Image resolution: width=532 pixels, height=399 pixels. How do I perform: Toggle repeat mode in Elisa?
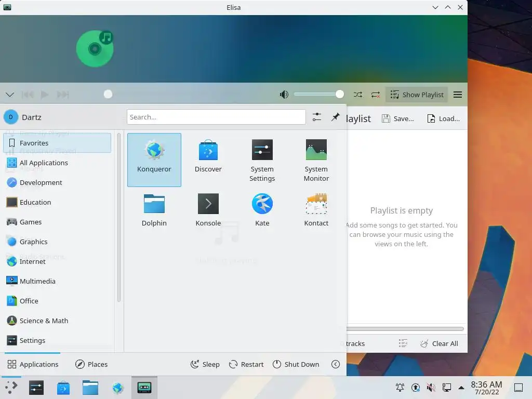click(375, 95)
